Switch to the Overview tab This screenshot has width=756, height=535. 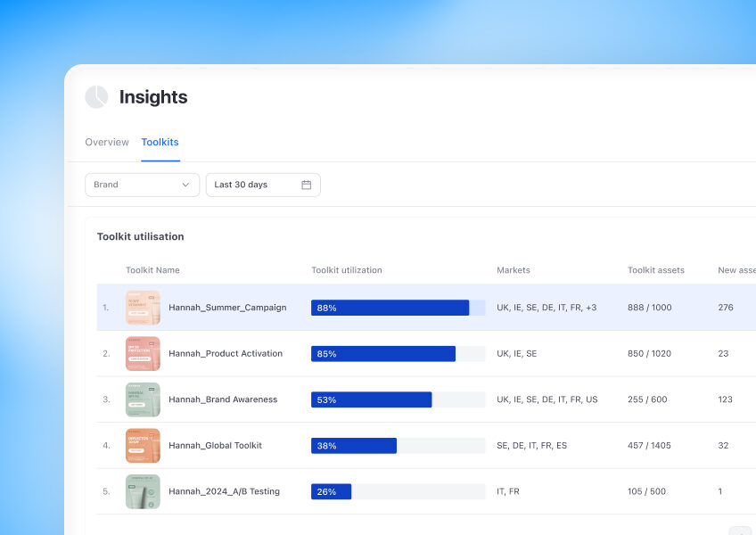coord(107,143)
